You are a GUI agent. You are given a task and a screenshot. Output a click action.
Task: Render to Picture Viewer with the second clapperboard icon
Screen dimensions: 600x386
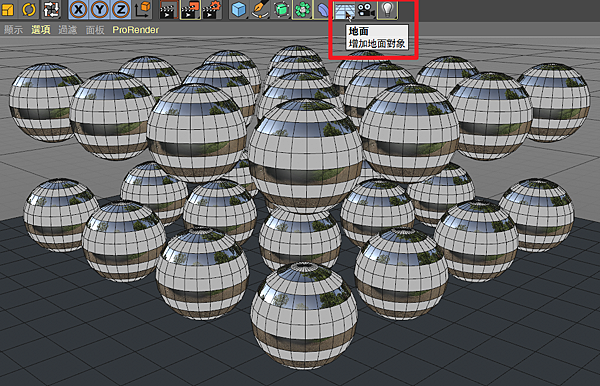(190, 10)
